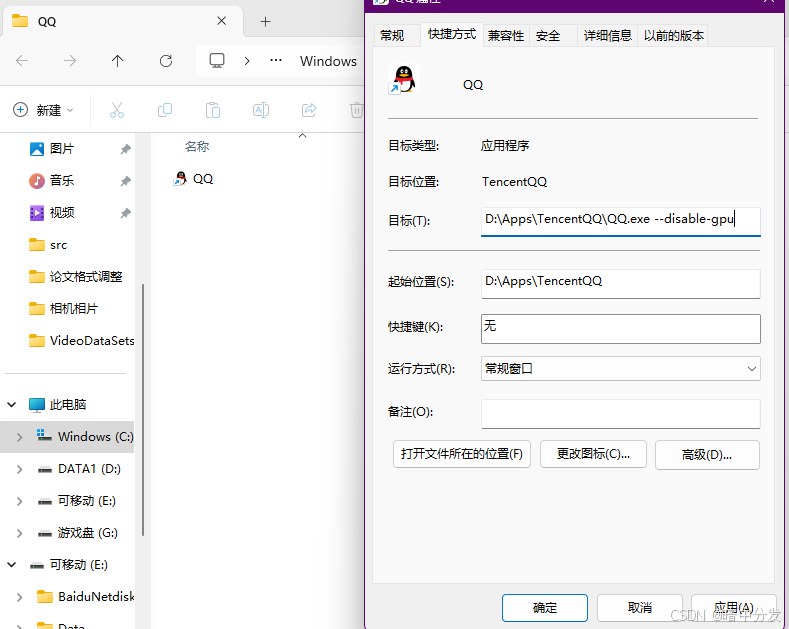Click the QQ penguin shortcut icon in dialog
This screenshot has height=629, width=789.
[x=404, y=80]
